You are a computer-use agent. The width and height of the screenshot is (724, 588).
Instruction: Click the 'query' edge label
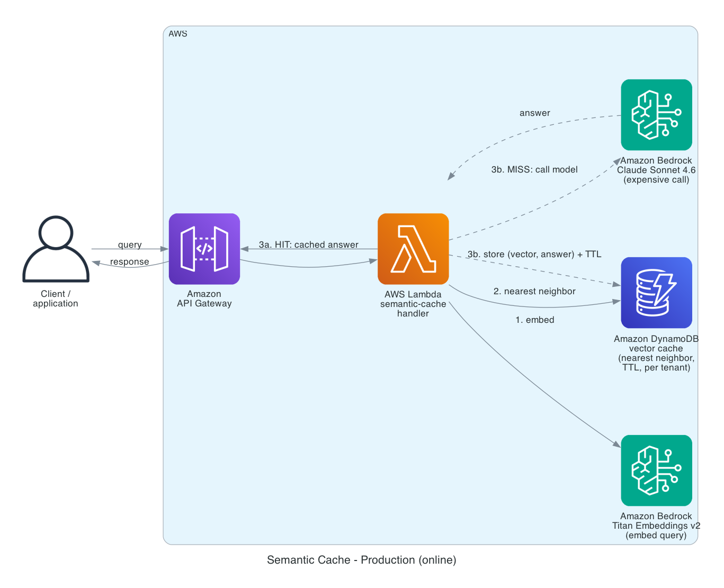(130, 245)
